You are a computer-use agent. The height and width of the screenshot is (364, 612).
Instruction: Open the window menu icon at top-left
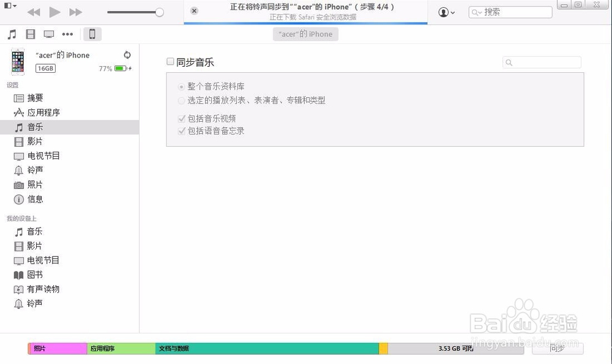coord(10,6)
